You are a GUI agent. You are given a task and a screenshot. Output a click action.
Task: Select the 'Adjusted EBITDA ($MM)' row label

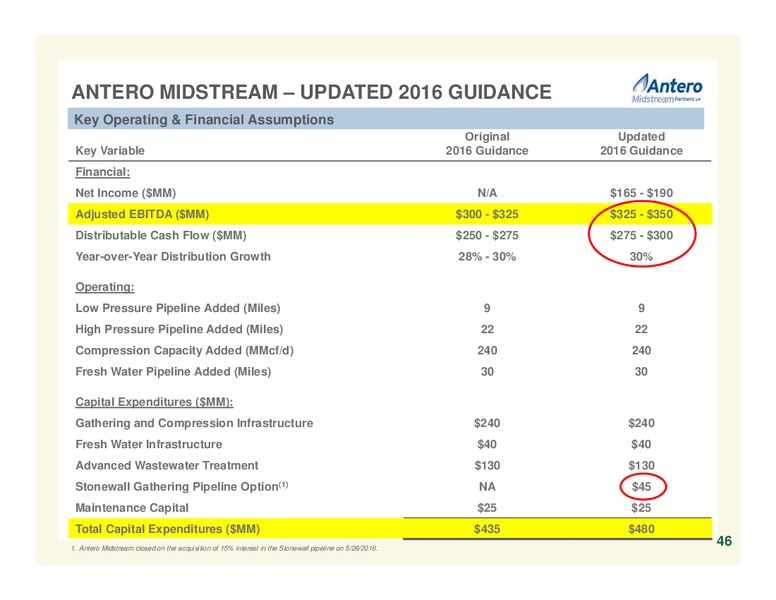pos(142,214)
